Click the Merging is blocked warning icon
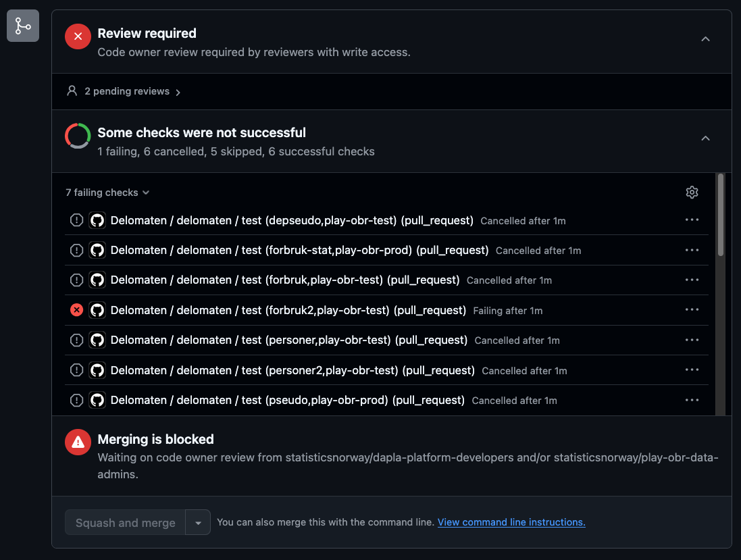This screenshot has height=560, width=741. coord(78,442)
